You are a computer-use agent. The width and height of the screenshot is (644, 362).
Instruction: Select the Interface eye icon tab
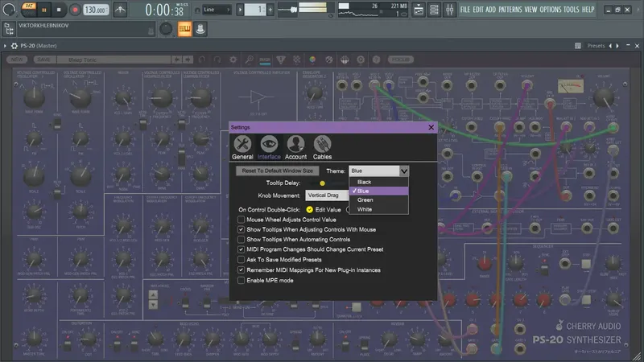click(269, 146)
